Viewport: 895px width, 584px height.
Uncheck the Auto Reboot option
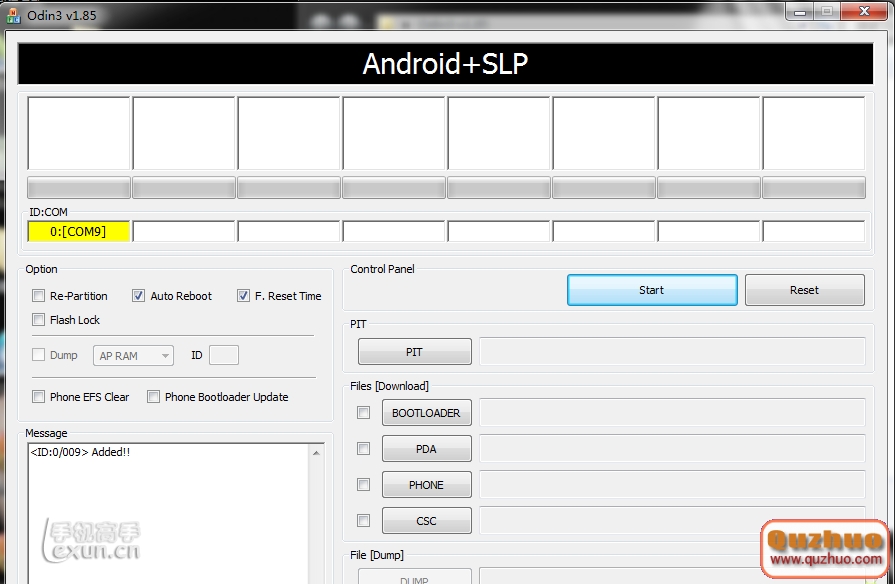(x=138, y=296)
